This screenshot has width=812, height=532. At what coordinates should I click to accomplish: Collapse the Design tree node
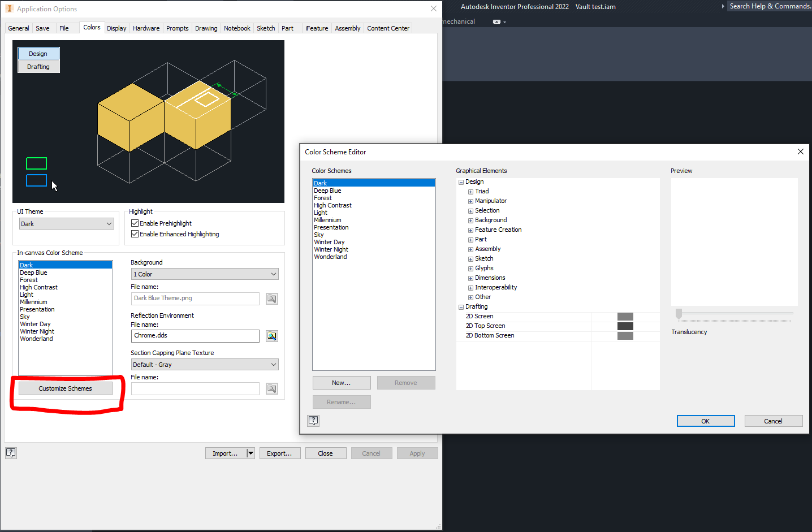[461, 182]
